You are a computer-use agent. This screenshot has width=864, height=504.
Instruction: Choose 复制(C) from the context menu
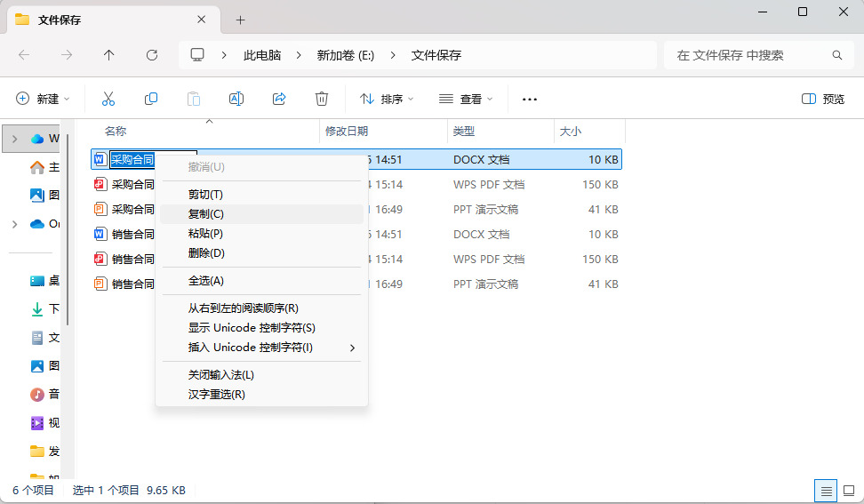[206, 214]
